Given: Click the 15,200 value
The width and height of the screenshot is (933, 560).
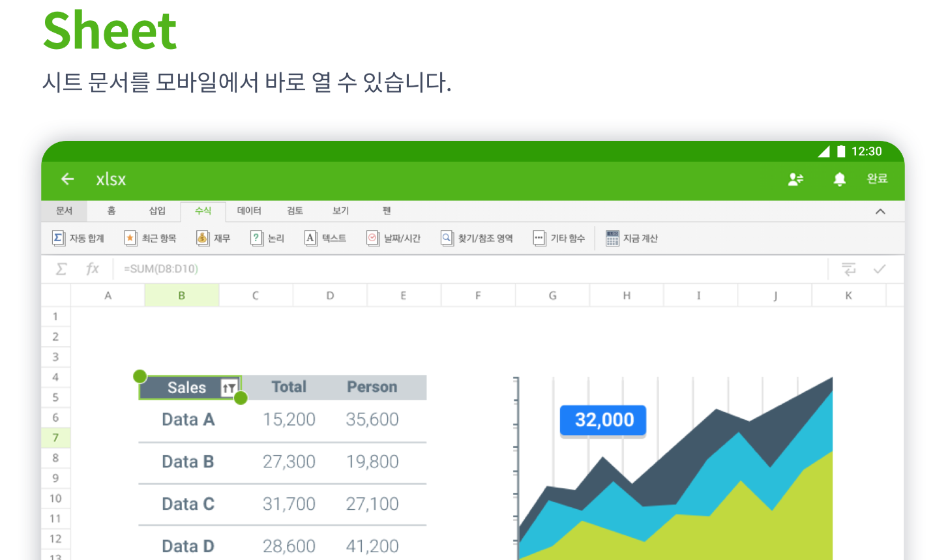Looking at the screenshot, I should click(x=289, y=419).
